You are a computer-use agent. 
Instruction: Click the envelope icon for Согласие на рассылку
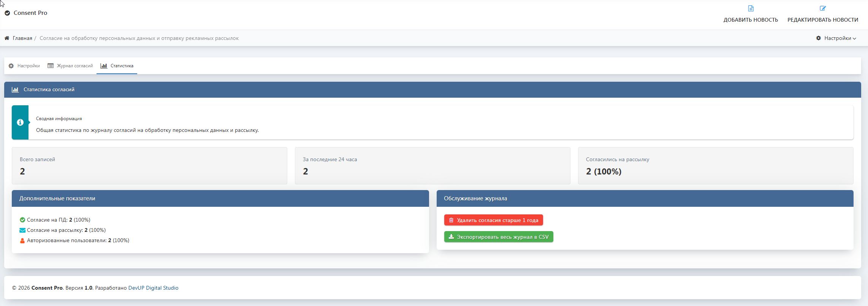click(22, 230)
